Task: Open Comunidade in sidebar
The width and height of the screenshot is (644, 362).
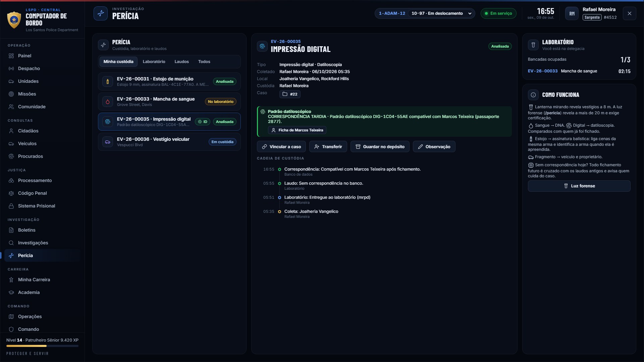Action: pyautogui.click(x=42, y=107)
